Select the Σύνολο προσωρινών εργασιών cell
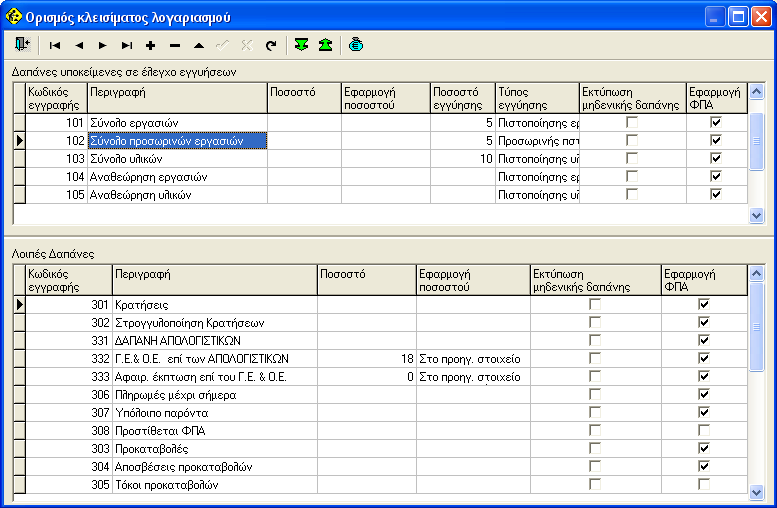The height and width of the screenshot is (508, 777). 177,141
